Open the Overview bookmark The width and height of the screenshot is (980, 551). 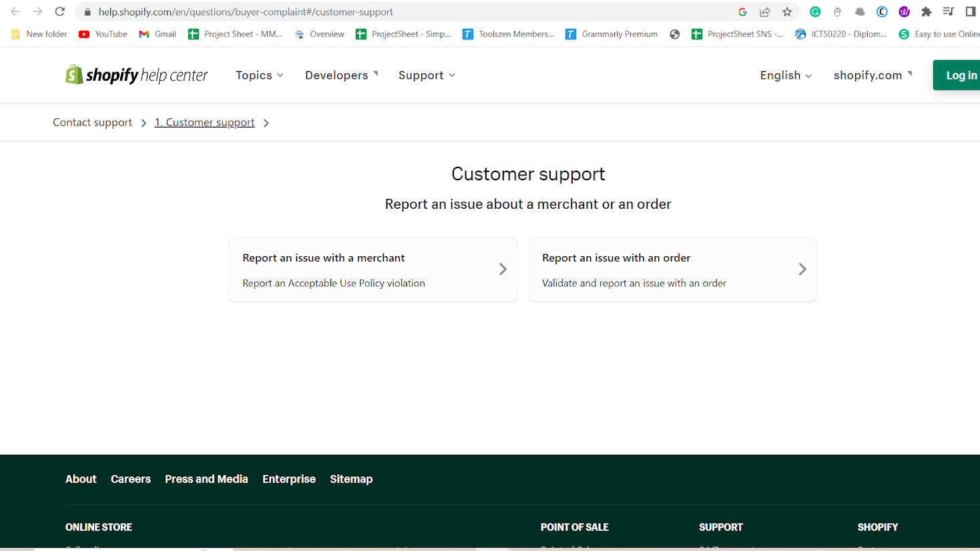320,34
